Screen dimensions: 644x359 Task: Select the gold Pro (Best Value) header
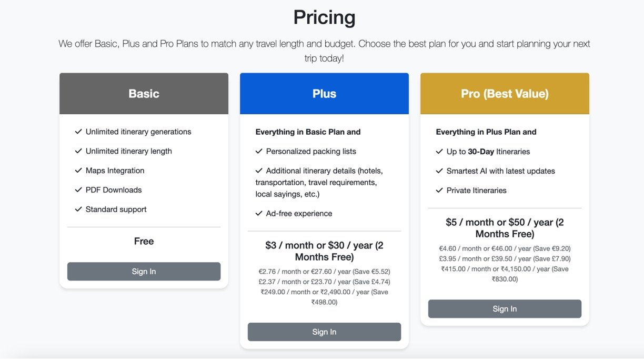[x=505, y=94]
